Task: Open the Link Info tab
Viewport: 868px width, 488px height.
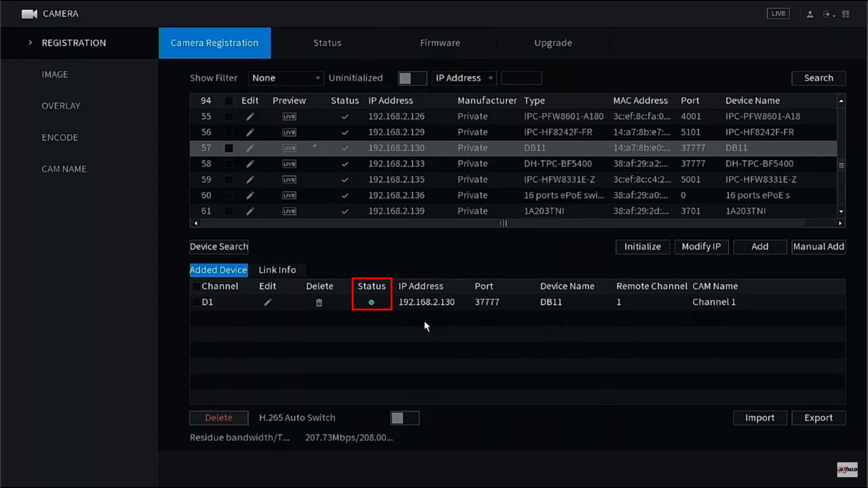Action: click(277, 270)
